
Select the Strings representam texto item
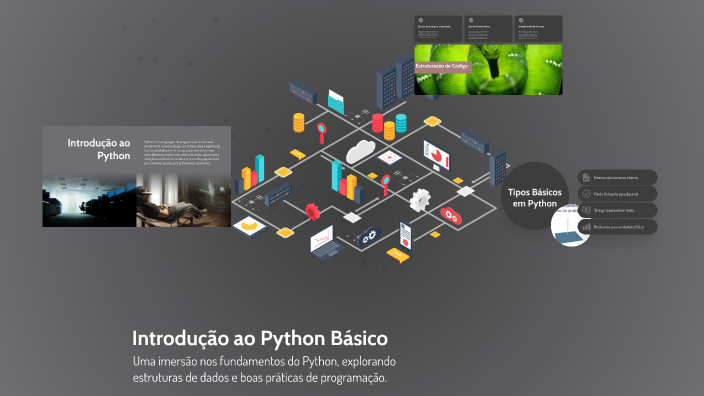coord(617,210)
